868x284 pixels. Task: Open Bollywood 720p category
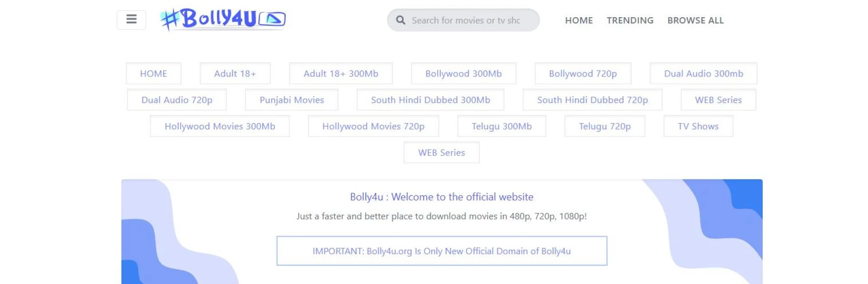pyautogui.click(x=583, y=73)
